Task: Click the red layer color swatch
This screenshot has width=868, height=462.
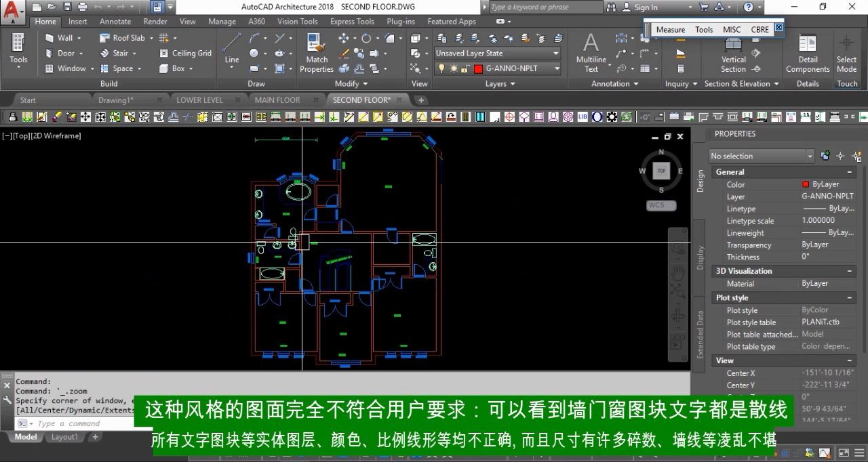Action: (x=478, y=68)
